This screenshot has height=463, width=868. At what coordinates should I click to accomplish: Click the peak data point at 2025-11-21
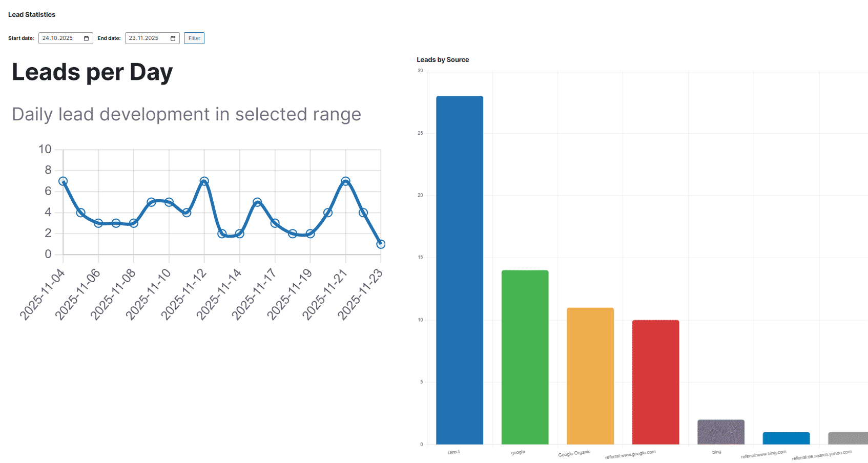[345, 181]
